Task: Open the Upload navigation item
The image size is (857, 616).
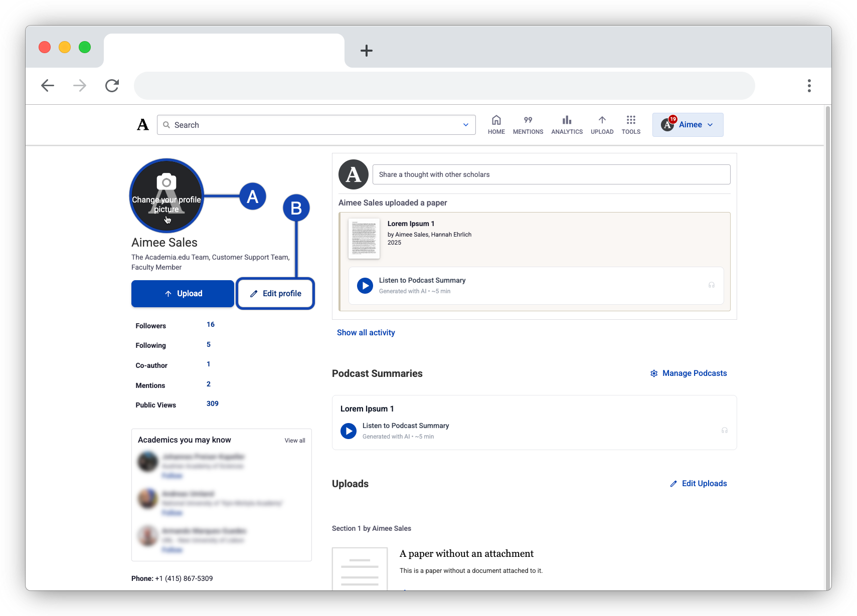Action: point(602,125)
